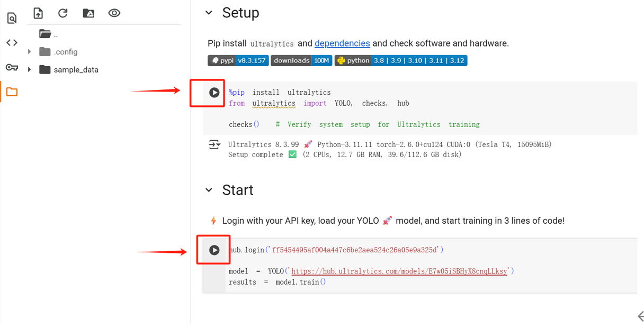Toggle the Setup cell output icon
The image size is (644, 329).
tap(214, 144)
